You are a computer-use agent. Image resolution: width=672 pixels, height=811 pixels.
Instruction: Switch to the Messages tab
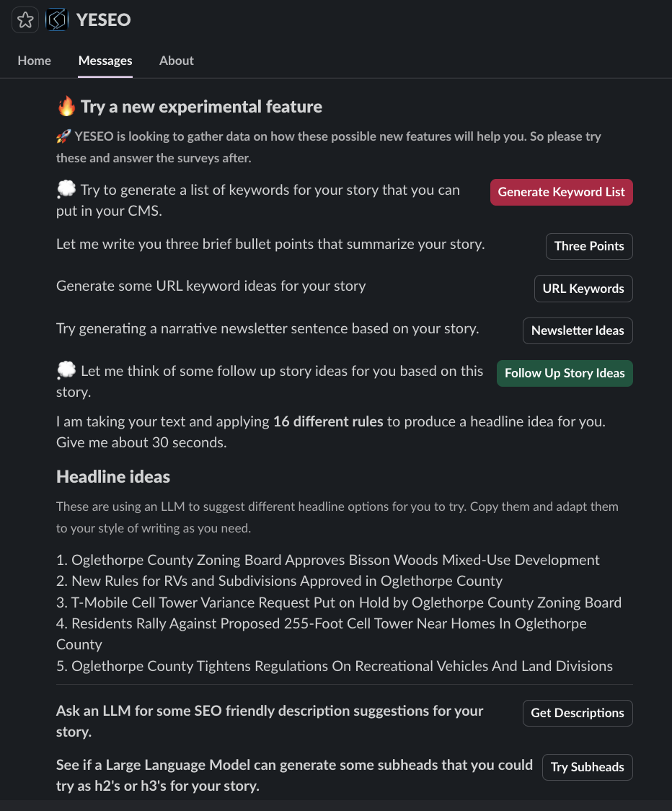pos(105,61)
